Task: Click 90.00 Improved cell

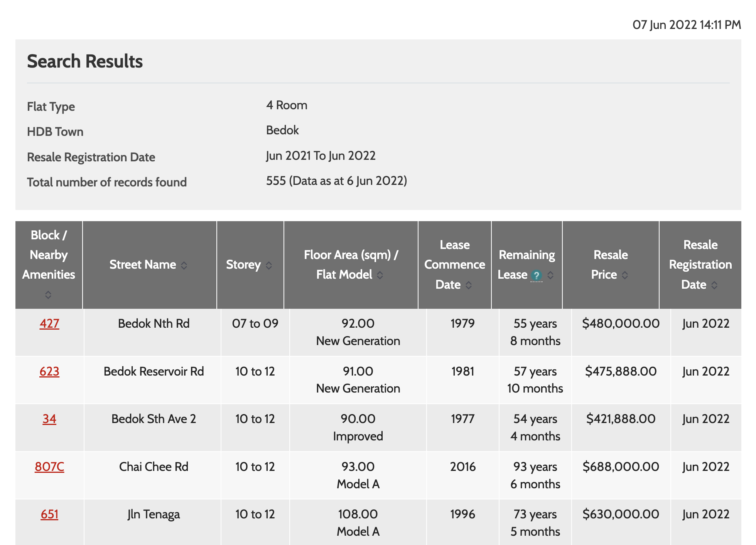Action: [358, 427]
